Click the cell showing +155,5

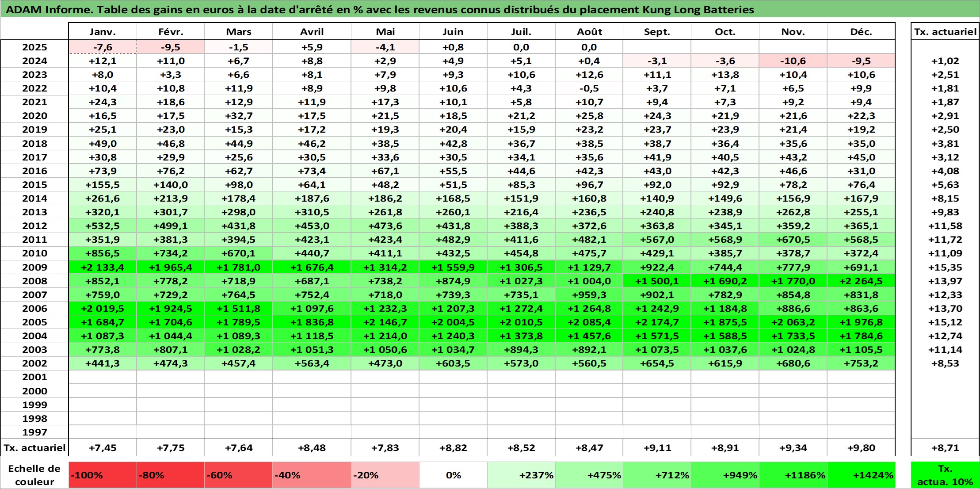(x=103, y=184)
